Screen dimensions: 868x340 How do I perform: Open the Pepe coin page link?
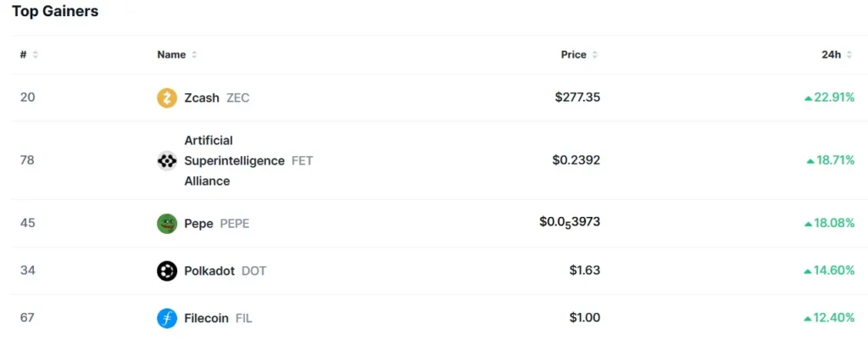[199, 224]
